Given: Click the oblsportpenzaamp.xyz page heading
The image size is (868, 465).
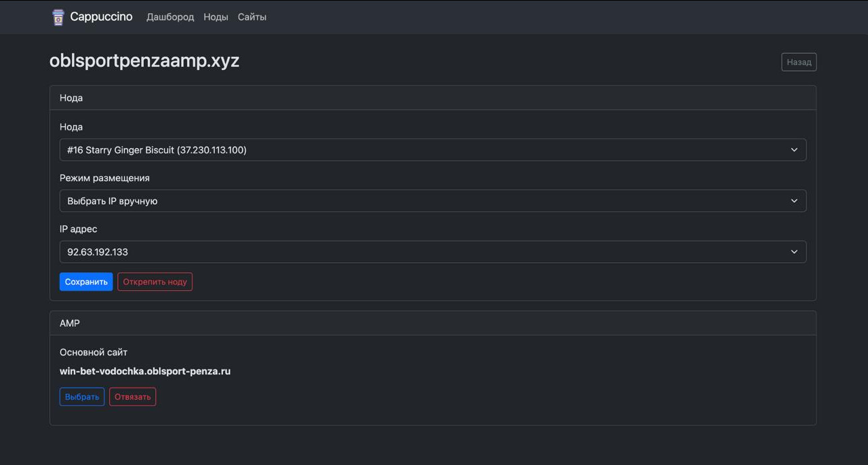Looking at the screenshot, I should coord(144,60).
